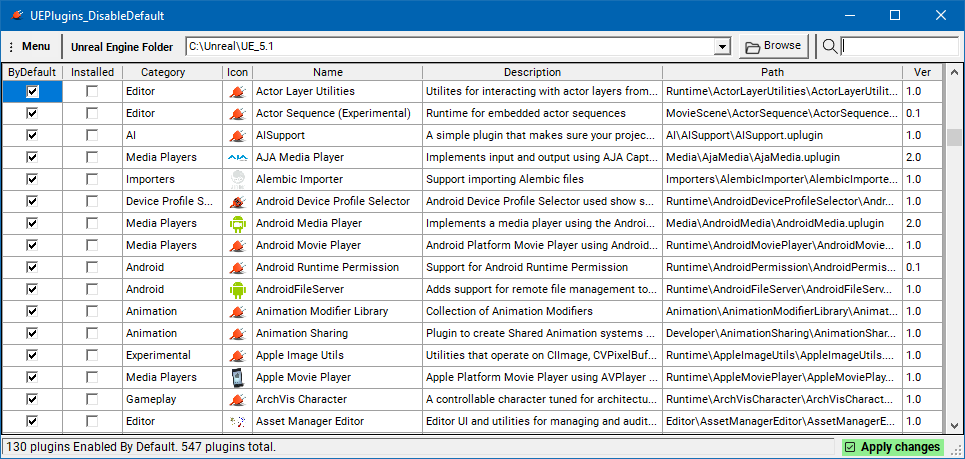Check Installed box for Apple Movie Player
The height and width of the screenshot is (459, 965).
tap(92, 377)
